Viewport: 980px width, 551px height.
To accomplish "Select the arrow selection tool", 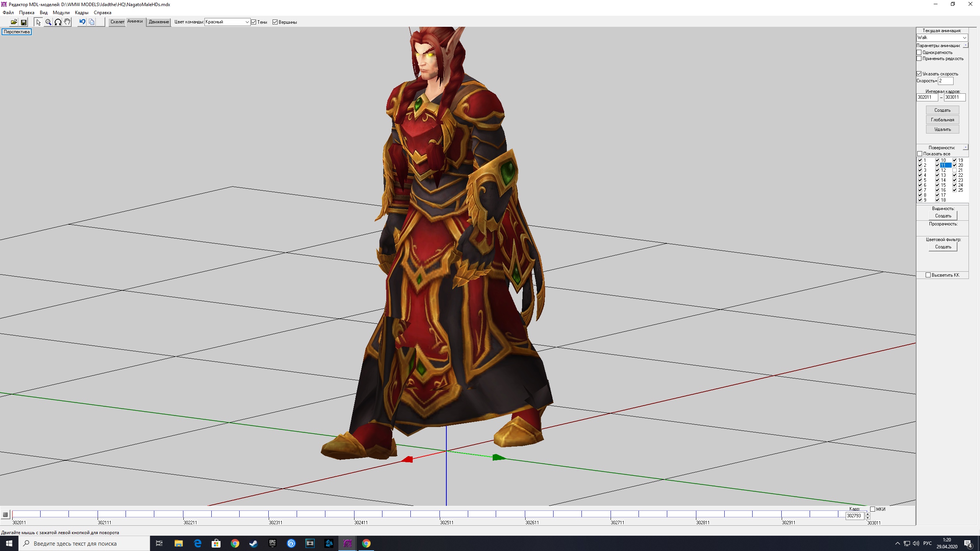I will click(x=38, y=22).
